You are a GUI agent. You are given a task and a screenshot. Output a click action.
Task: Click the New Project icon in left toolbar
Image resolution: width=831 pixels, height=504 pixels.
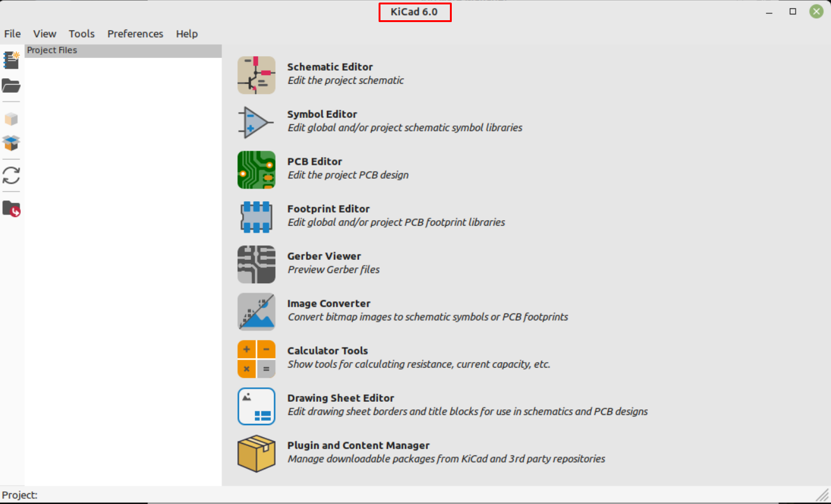(x=11, y=60)
